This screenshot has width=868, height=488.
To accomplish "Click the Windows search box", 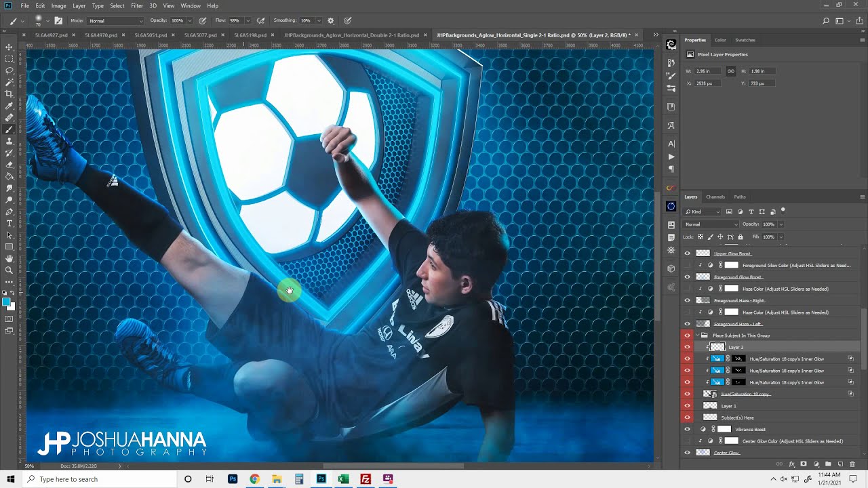I will coord(98,479).
